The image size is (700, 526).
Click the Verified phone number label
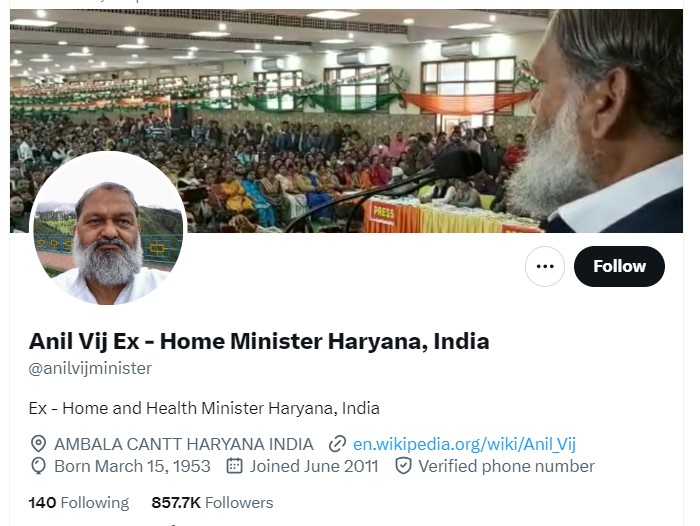[506, 466]
